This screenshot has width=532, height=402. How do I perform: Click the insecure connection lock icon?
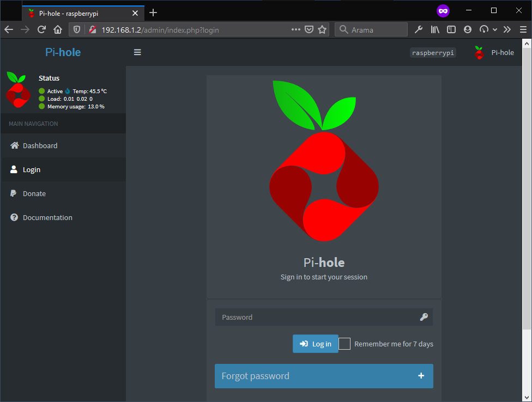93,30
